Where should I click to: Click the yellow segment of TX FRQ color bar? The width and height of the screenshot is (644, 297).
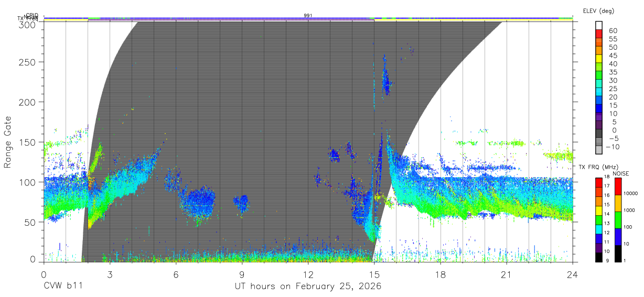click(599, 211)
